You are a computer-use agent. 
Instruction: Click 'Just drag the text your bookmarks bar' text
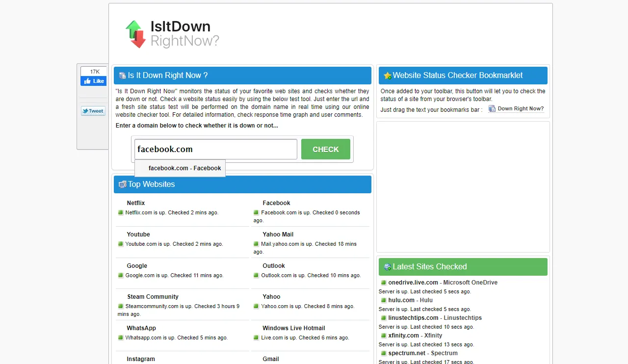click(431, 110)
